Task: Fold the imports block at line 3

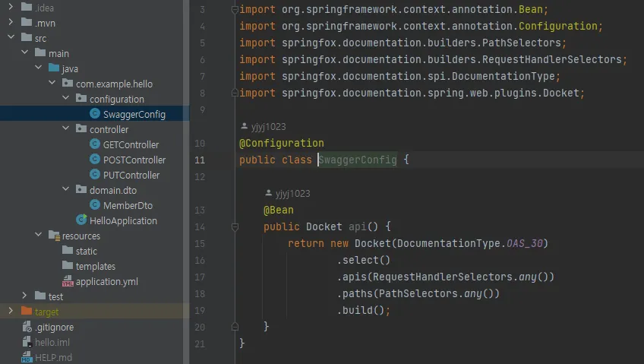Action: 235,9
